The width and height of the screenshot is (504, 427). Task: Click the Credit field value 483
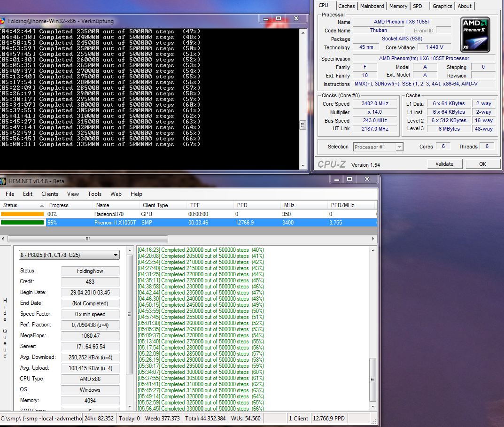[90, 282]
